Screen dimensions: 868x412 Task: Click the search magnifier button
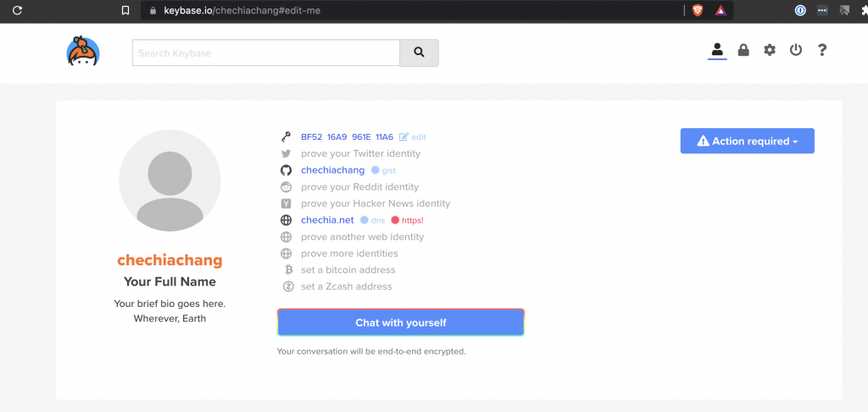point(419,53)
